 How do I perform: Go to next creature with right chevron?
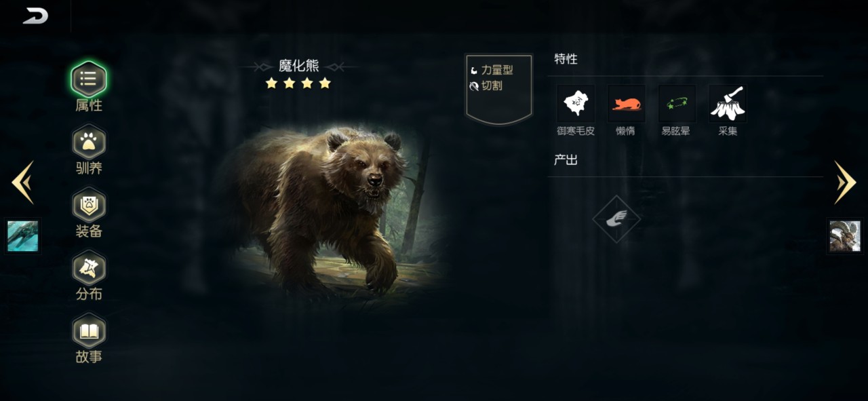(x=845, y=182)
